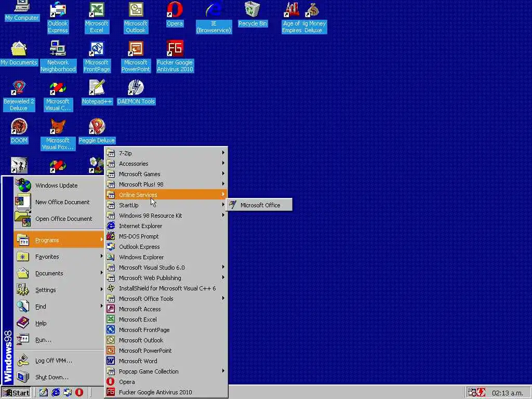This screenshot has height=399, width=532.
Task: Select the My Documents desktop folder
Action: tap(19, 54)
